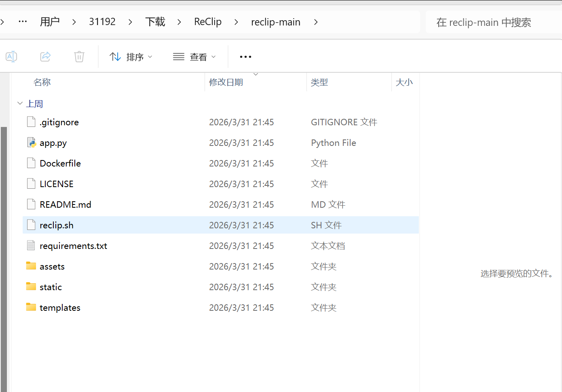Select the LICENSE file icon
562x392 pixels.
31,183
